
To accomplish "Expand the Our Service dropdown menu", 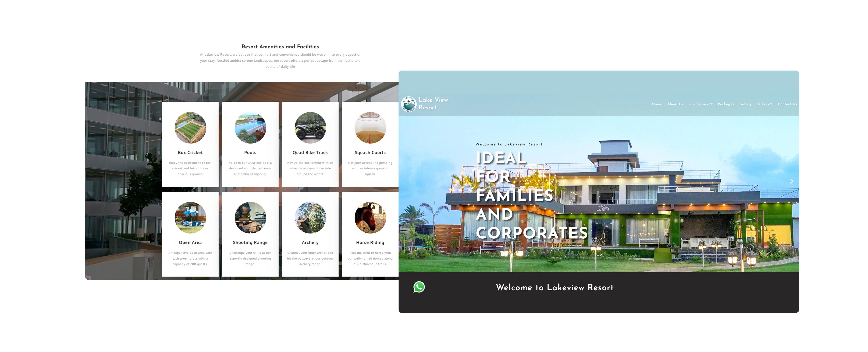I will click(700, 104).
